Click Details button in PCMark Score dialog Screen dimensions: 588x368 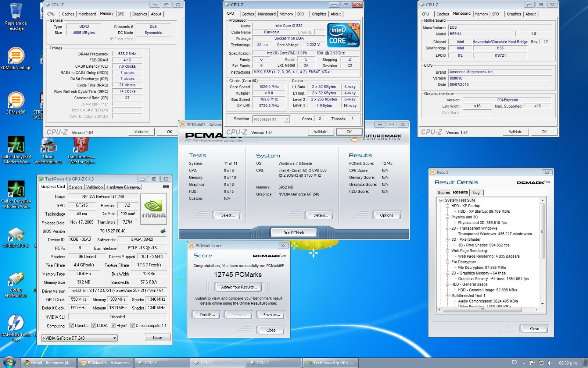207,315
